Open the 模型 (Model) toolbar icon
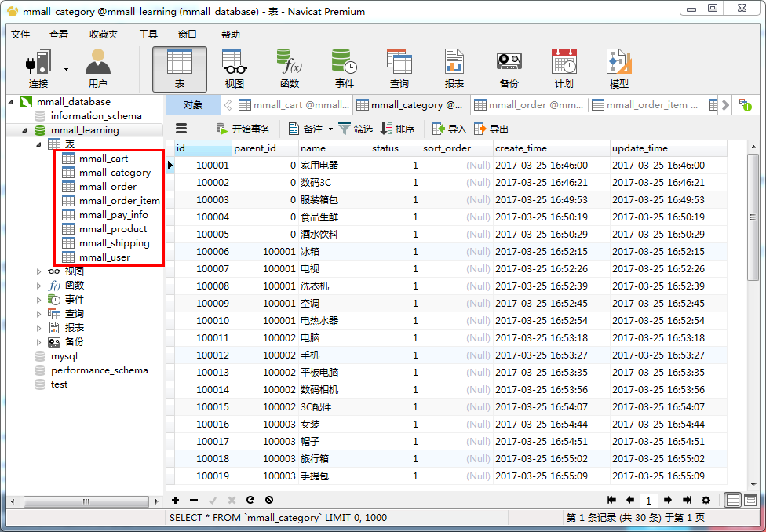The height and width of the screenshot is (532, 766). pos(619,69)
